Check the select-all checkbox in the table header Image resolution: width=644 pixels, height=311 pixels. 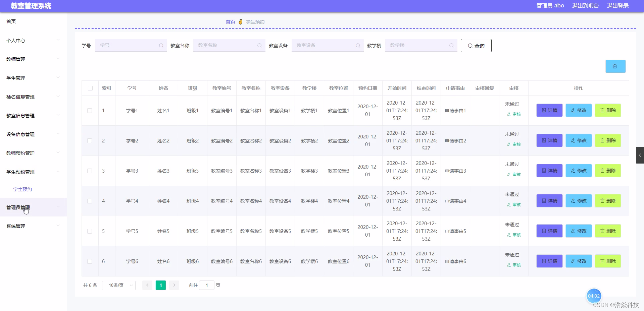(x=90, y=88)
